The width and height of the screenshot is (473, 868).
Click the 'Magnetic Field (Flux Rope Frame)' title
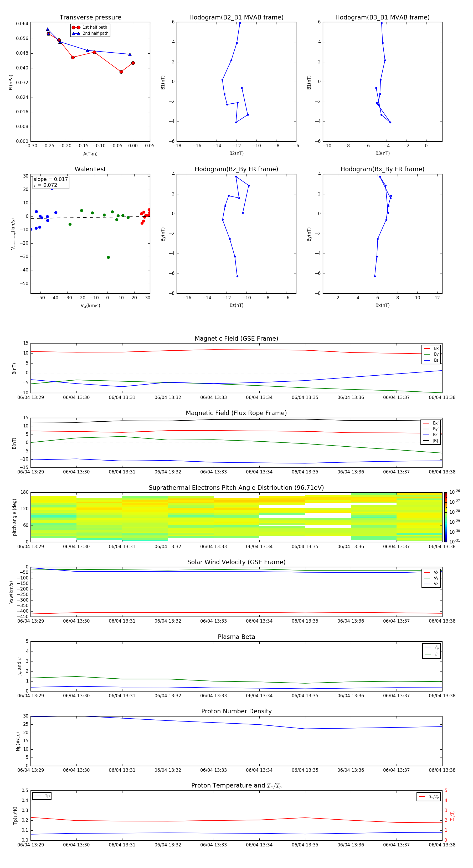[236, 413]
